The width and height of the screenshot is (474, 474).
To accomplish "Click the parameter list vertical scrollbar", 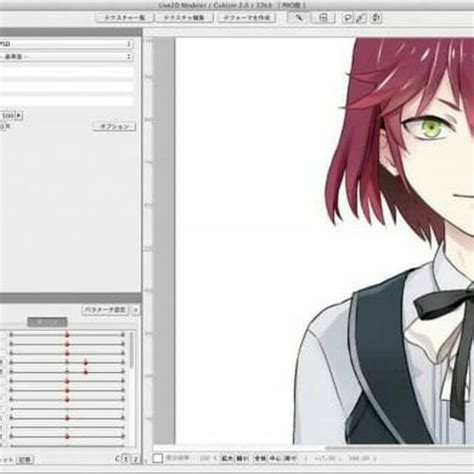I will point(132,350).
